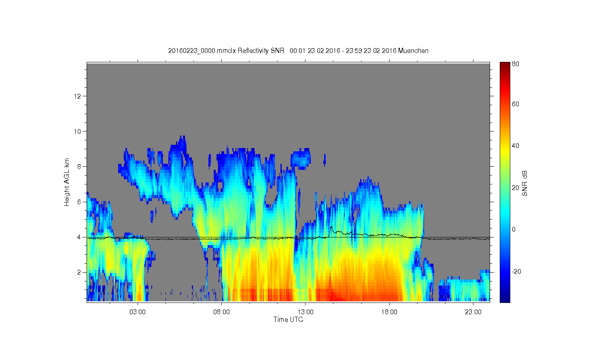
Task: Click the colorbar value 0
Action: [x=514, y=230]
